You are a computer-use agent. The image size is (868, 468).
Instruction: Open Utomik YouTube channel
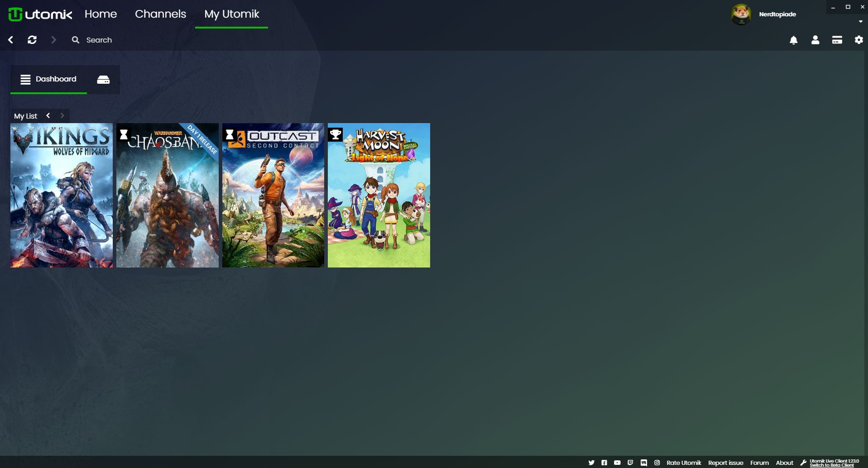[617, 463]
